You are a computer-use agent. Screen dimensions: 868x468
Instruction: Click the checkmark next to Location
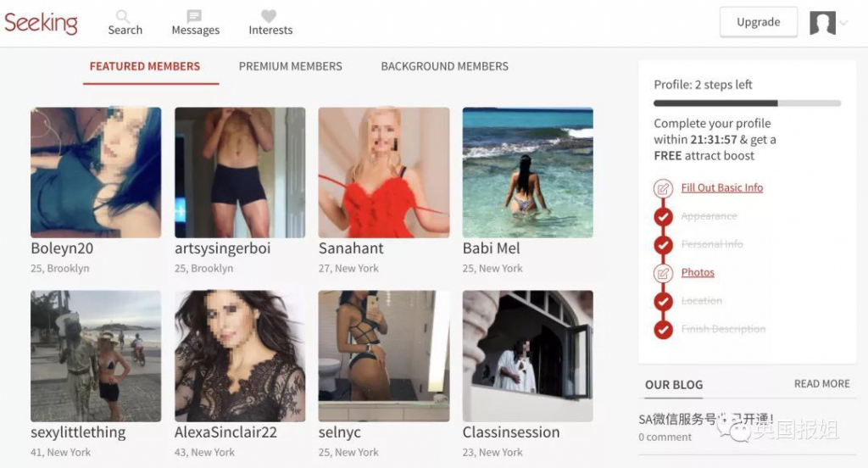coord(663,301)
